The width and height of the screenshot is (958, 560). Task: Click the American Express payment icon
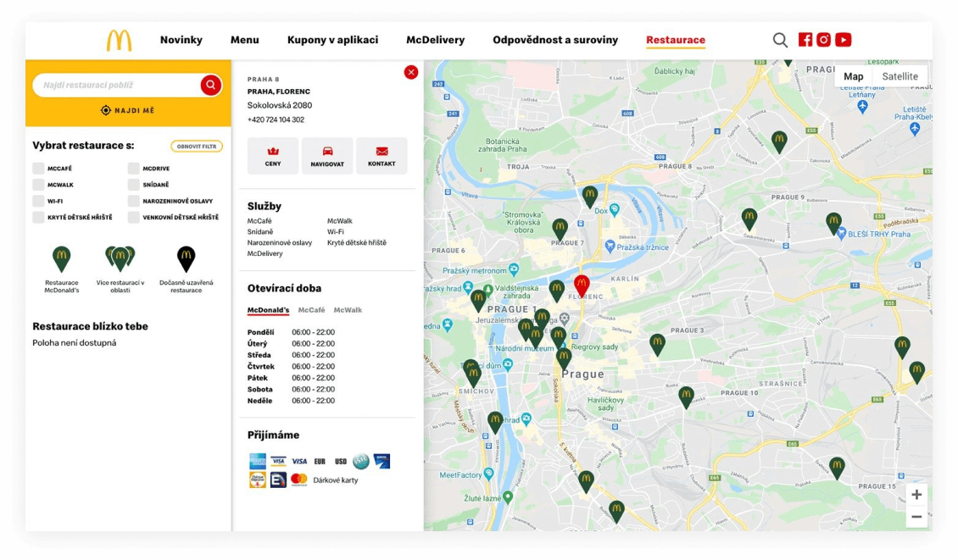tap(257, 461)
